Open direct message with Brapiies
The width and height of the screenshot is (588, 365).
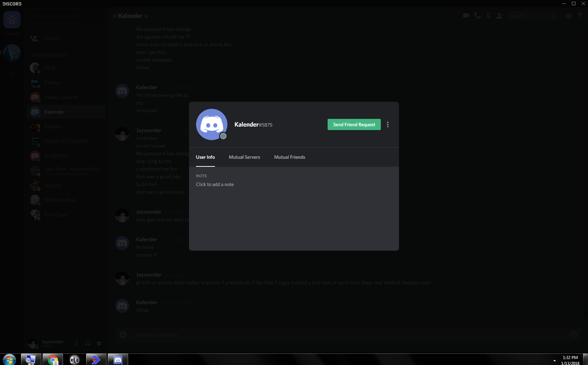click(x=66, y=127)
